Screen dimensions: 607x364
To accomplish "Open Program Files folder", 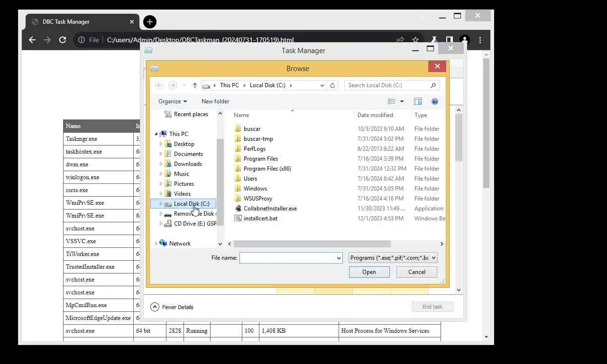I will [260, 159].
